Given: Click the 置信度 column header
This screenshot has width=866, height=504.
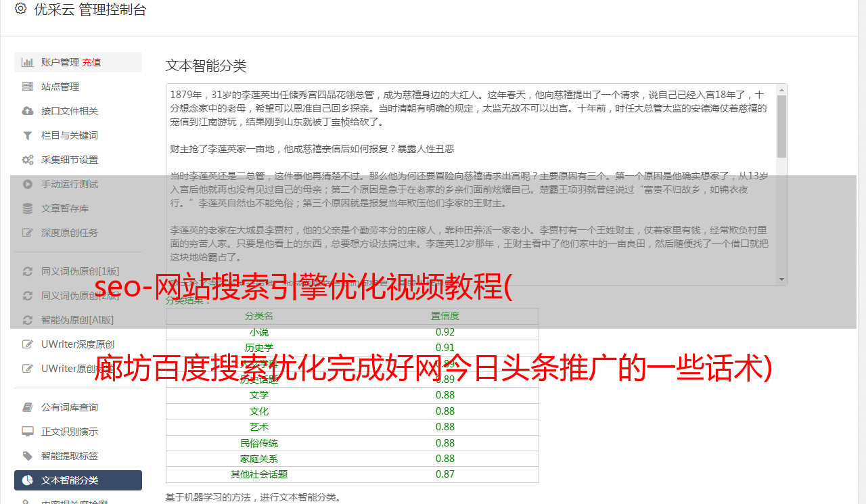Looking at the screenshot, I should [x=445, y=316].
